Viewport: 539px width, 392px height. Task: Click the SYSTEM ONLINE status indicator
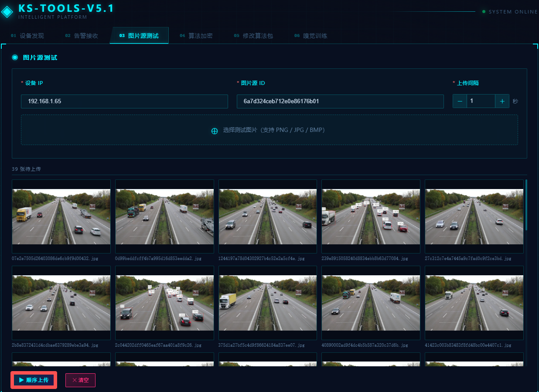point(510,12)
